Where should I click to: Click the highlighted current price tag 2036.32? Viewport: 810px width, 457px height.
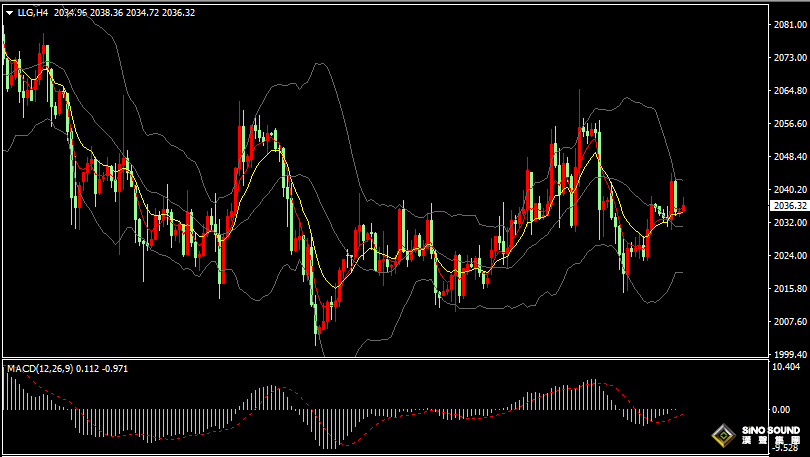click(x=789, y=205)
